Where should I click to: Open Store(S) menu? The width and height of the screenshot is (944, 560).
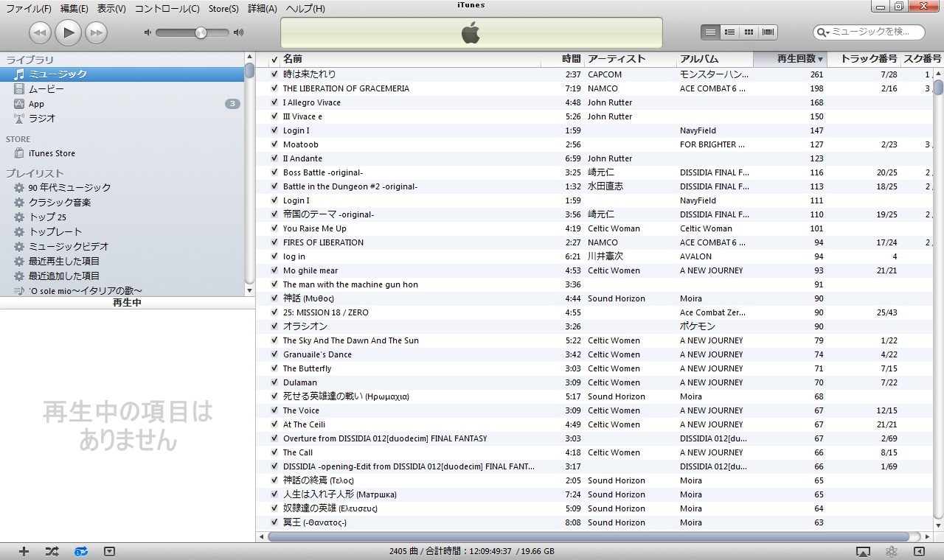(x=223, y=9)
